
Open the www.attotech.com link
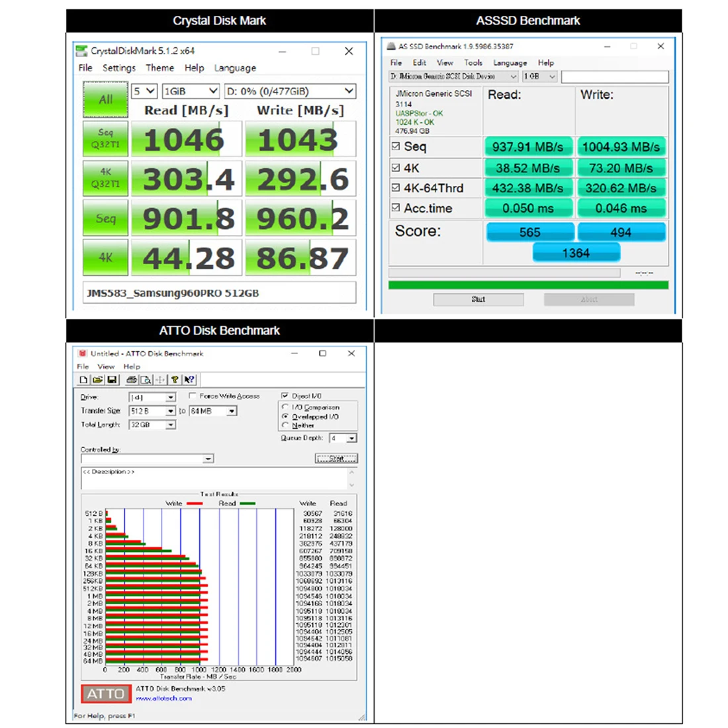163,698
